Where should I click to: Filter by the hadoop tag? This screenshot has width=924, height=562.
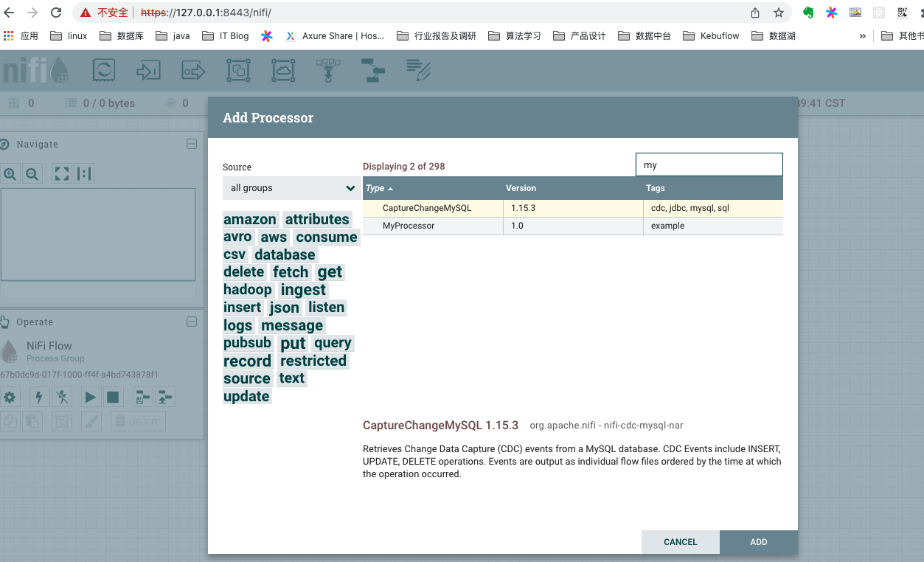(x=248, y=290)
